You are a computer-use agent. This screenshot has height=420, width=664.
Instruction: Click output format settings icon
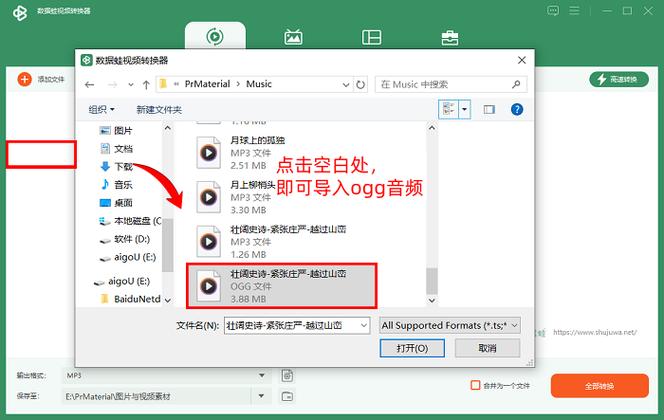click(287, 376)
